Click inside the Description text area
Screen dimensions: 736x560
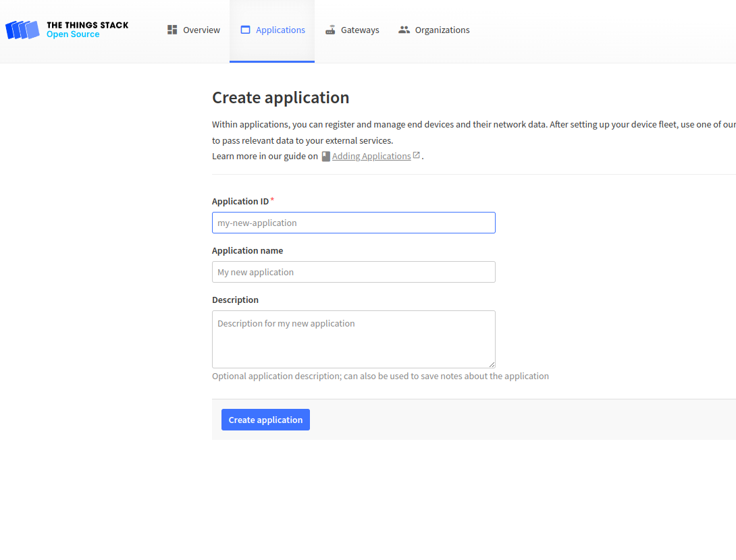353,339
